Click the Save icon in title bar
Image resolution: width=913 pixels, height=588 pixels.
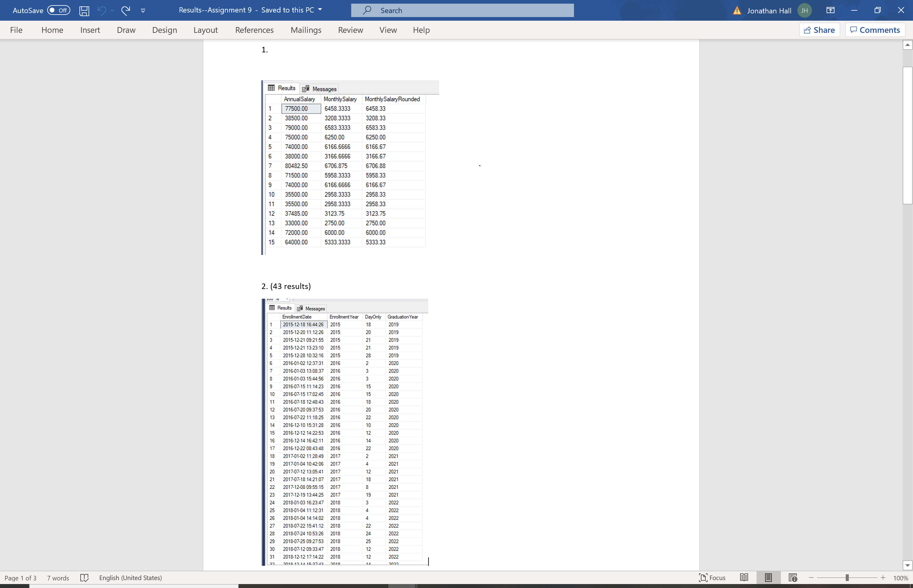click(84, 10)
